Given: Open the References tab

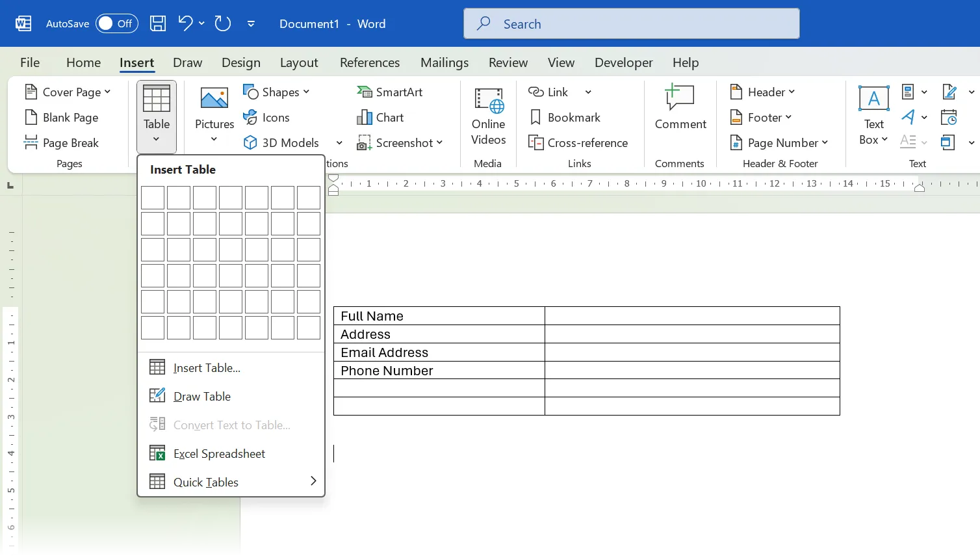Looking at the screenshot, I should click(370, 62).
